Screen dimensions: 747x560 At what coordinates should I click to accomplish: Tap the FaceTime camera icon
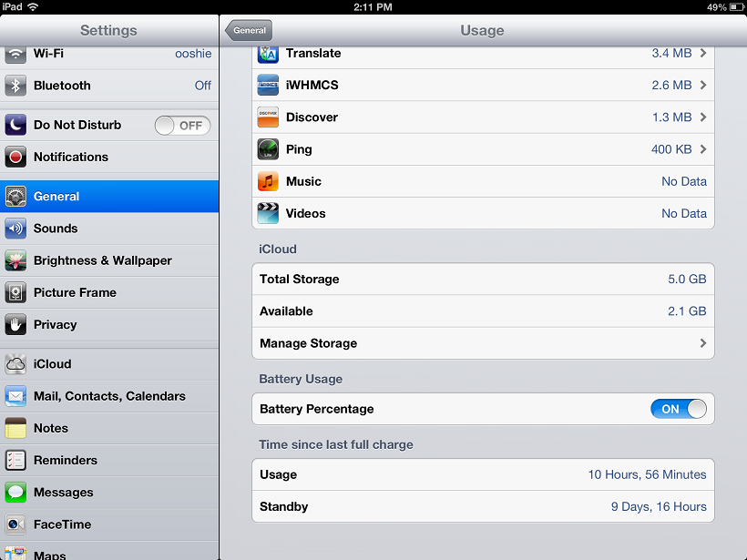click(x=15, y=524)
